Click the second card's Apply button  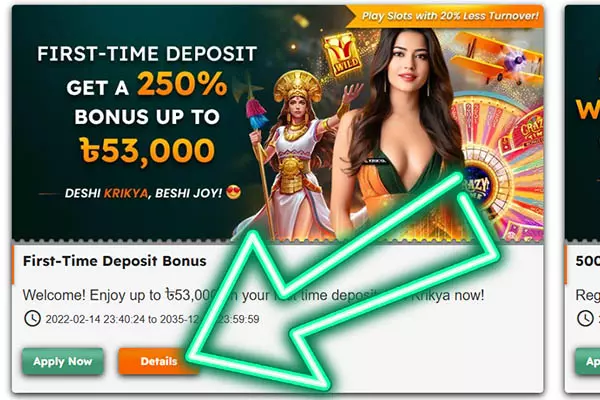[x=588, y=361]
